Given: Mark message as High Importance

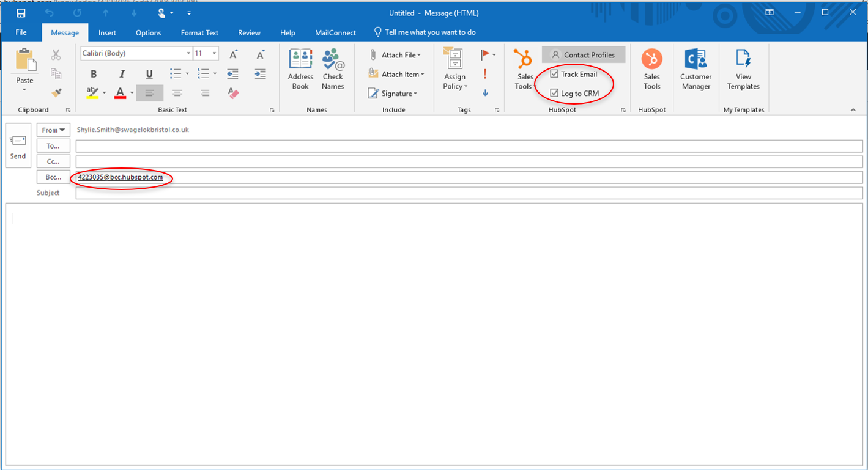Looking at the screenshot, I should 485,74.
